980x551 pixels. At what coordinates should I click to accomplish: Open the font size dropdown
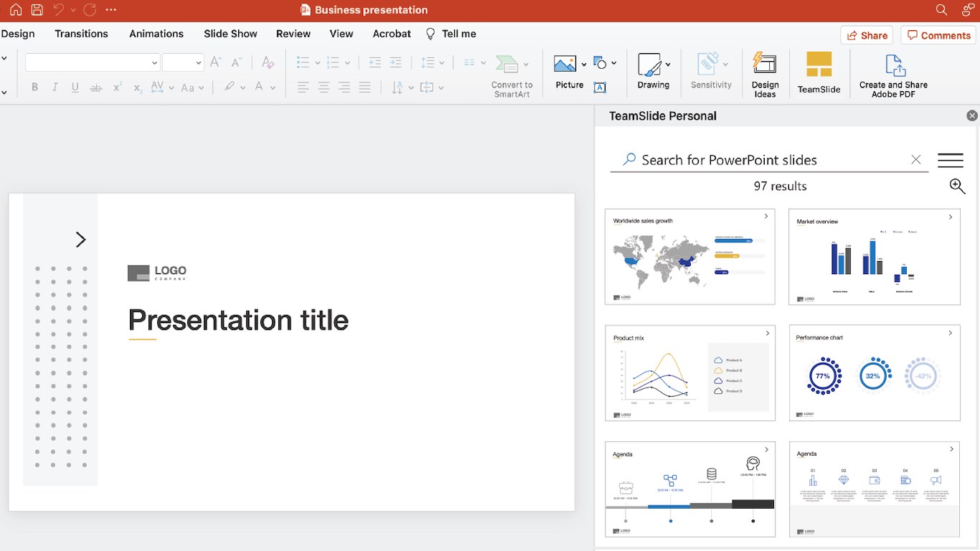(x=199, y=63)
